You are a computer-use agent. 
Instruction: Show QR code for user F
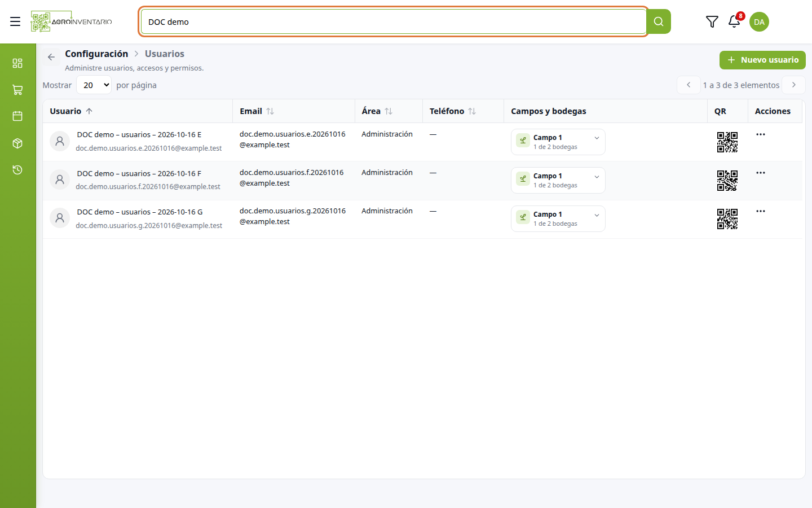(727, 181)
